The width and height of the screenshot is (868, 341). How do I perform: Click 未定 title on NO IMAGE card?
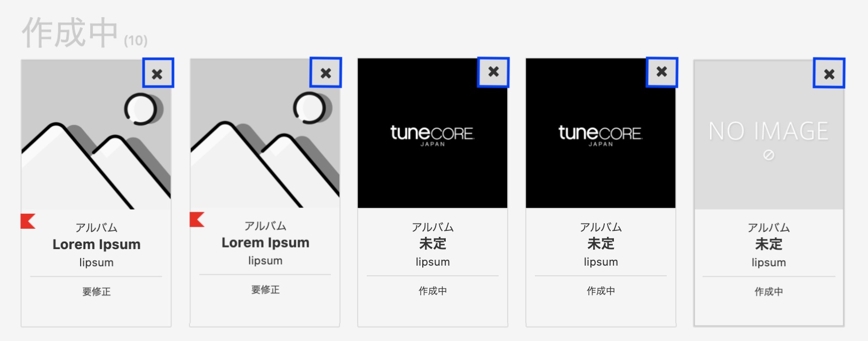coord(769,244)
